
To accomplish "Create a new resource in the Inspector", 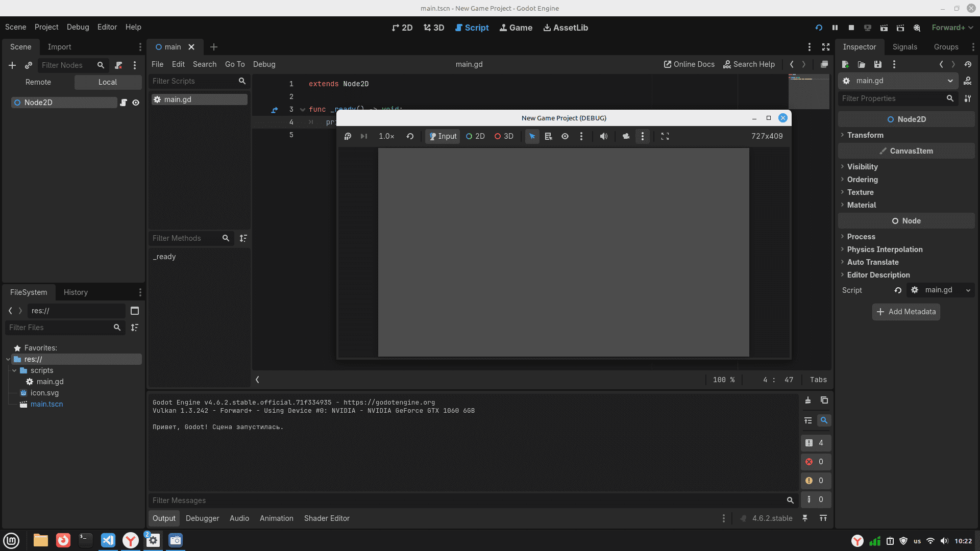I will 845,64.
